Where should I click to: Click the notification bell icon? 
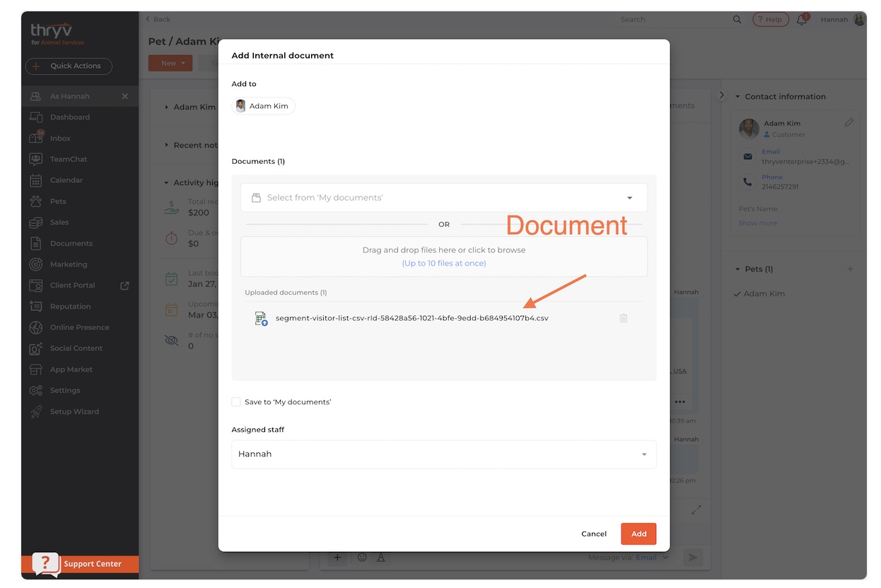802,20
